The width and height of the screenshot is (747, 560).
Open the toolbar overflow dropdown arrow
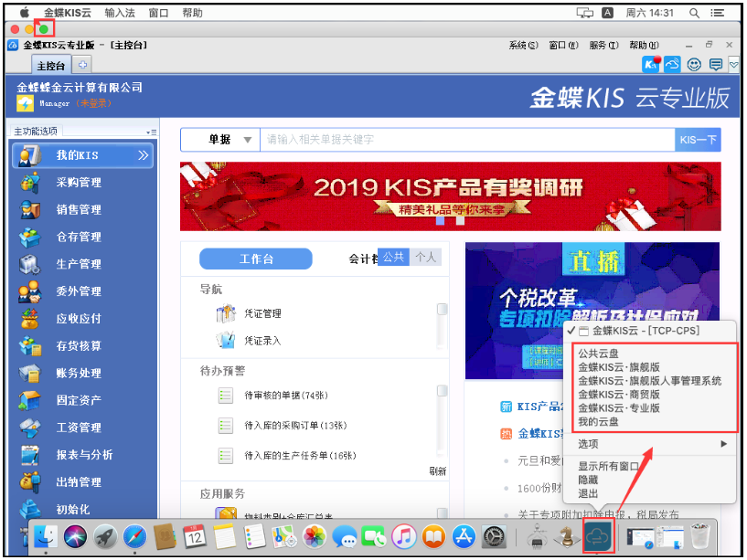[733, 64]
